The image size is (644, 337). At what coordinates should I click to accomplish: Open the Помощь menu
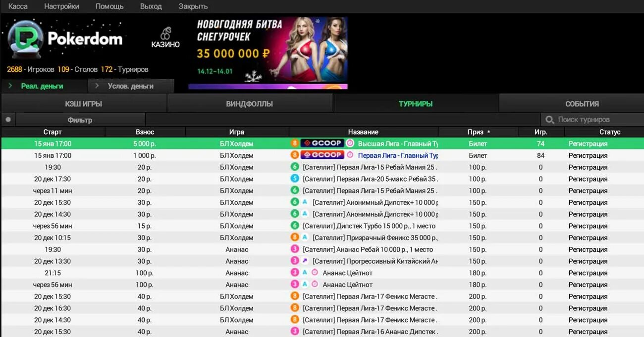pyautogui.click(x=109, y=6)
